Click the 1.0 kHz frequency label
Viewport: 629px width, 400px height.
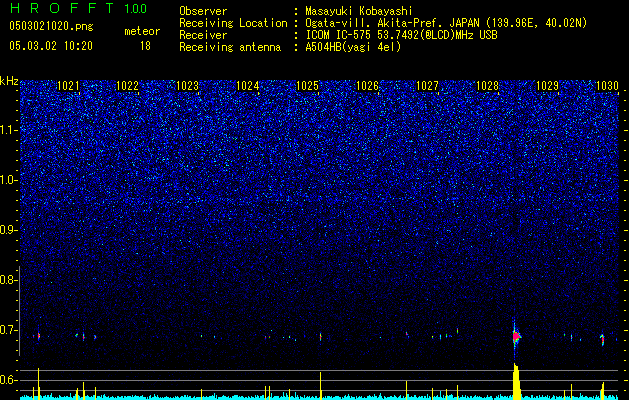tap(8, 180)
